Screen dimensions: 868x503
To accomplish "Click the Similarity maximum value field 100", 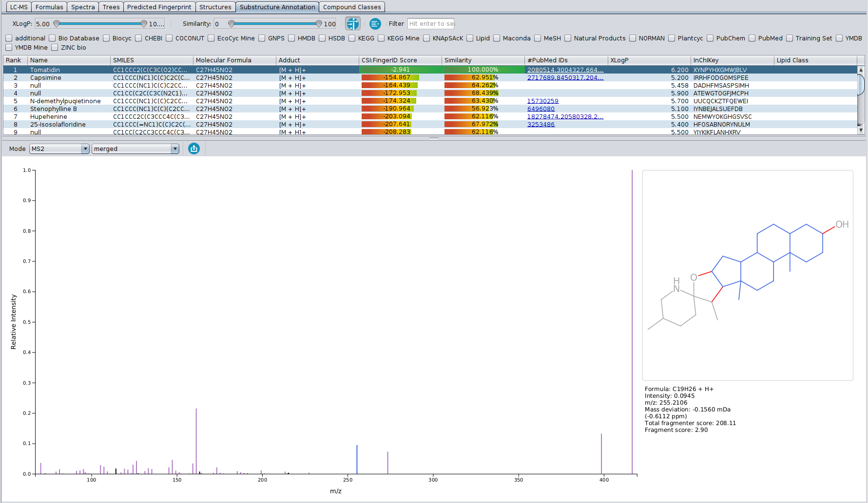I will click(x=330, y=24).
